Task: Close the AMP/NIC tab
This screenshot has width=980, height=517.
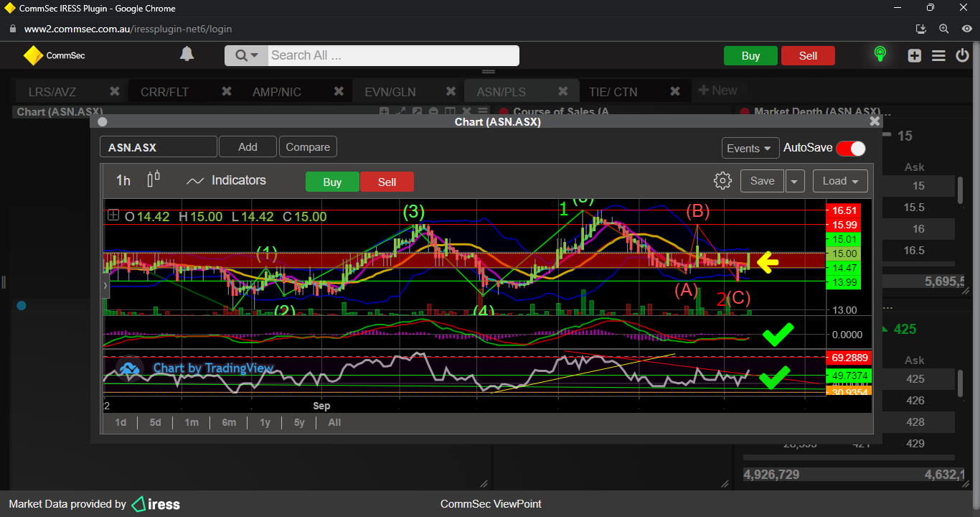Action: (x=339, y=91)
